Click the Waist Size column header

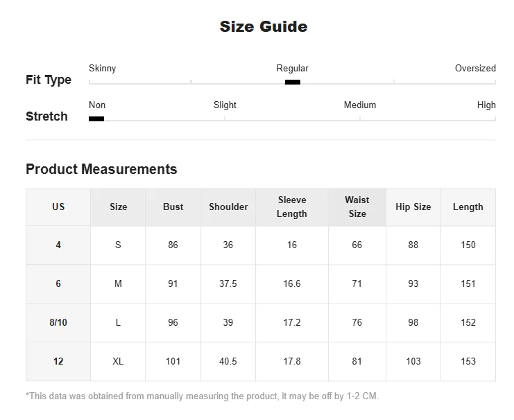coord(357,207)
